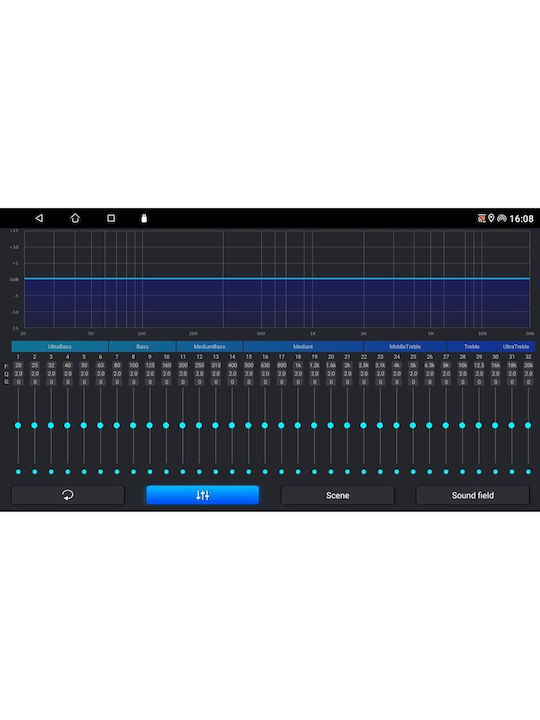Click band 30 (16k) slider handle
The image size is (540, 720).
(x=495, y=425)
